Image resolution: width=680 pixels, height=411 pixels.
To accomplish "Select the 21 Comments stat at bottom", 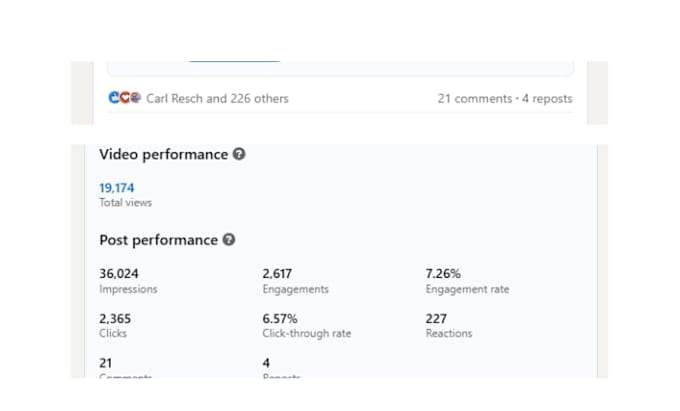I will pos(125,368).
